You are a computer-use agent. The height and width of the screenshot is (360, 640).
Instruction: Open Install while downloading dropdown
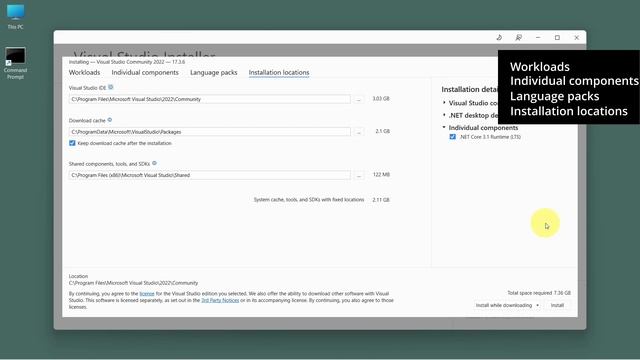click(507, 305)
